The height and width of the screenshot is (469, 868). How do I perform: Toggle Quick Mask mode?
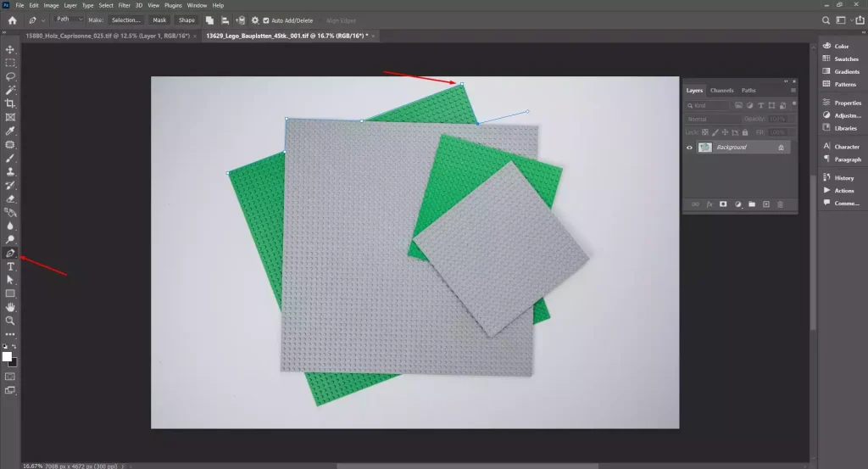point(10,377)
